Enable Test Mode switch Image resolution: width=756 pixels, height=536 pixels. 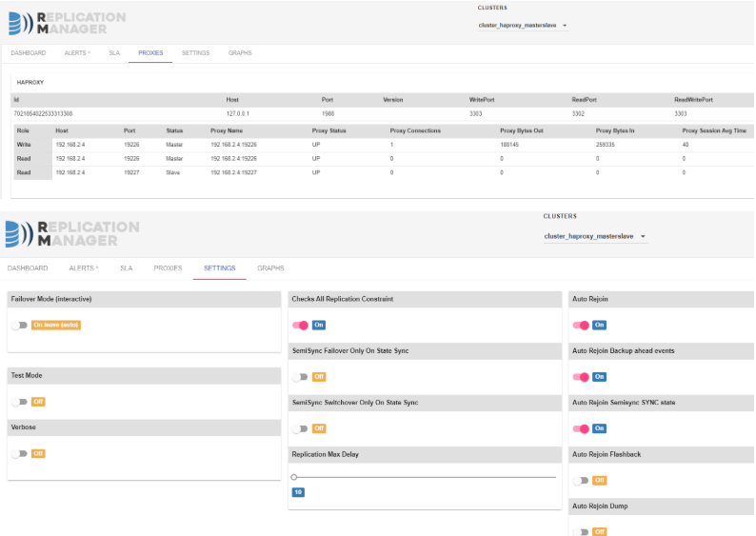click(x=20, y=402)
